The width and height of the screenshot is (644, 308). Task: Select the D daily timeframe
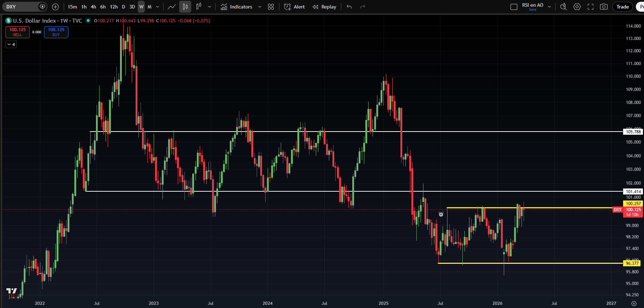click(124, 7)
